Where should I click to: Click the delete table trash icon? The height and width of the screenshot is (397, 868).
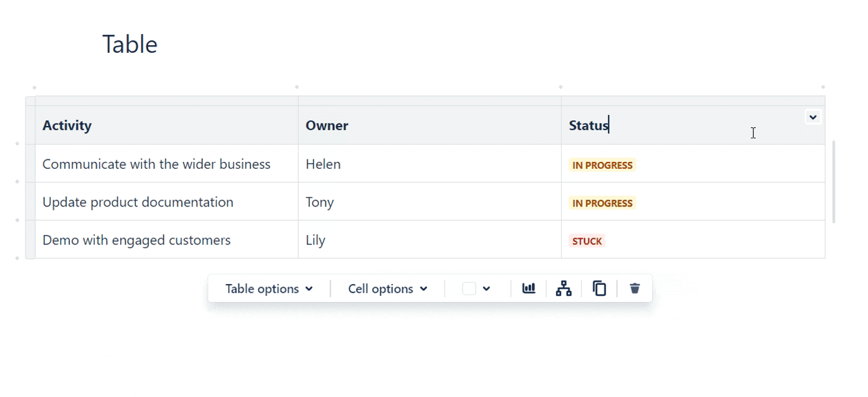tap(634, 288)
